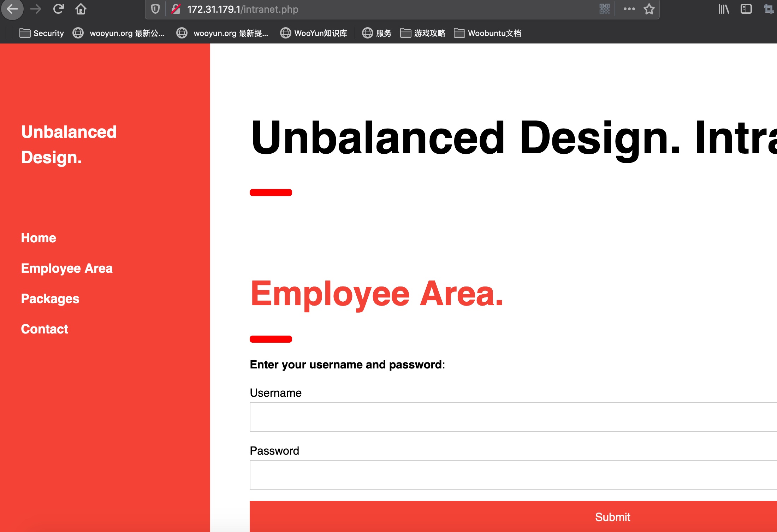
Task: Toggle the sidebar view icon
Action: pyautogui.click(x=746, y=9)
